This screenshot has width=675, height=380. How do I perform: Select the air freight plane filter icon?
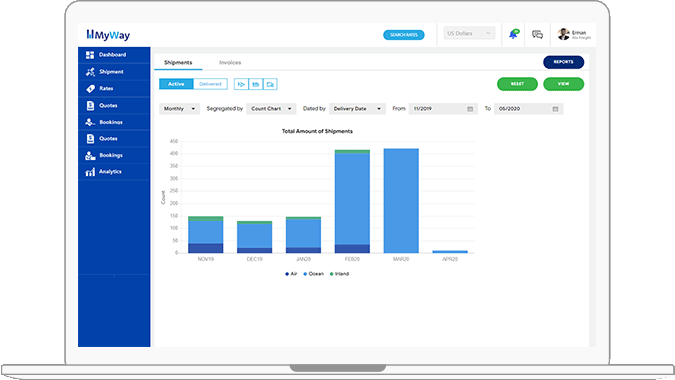[x=241, y=84]
